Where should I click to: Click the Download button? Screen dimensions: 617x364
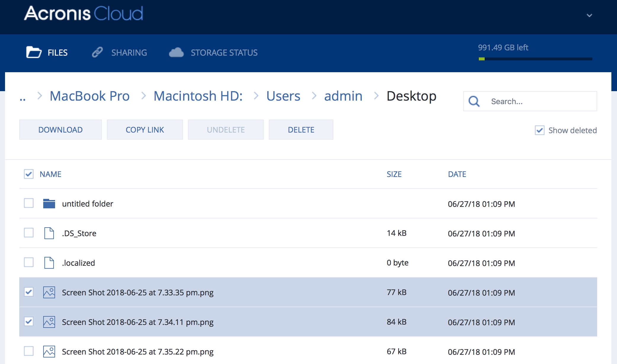(60, 129)
